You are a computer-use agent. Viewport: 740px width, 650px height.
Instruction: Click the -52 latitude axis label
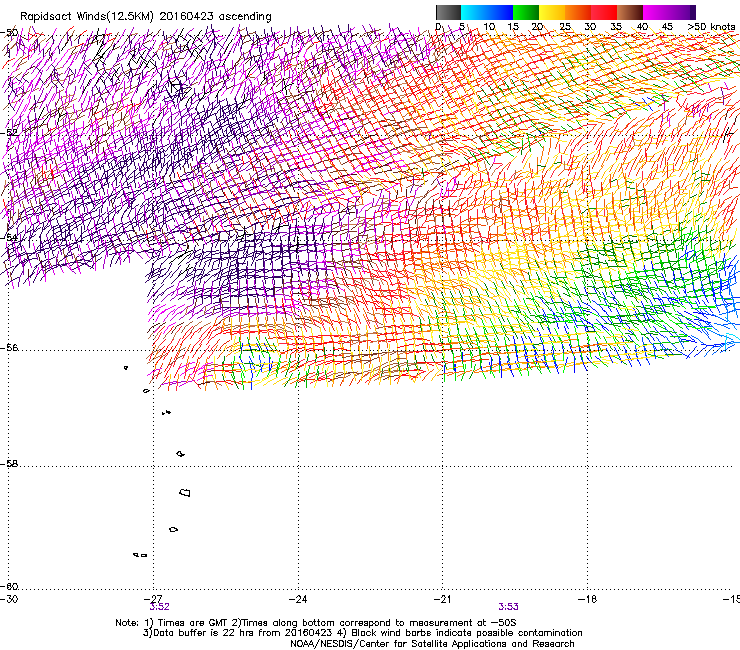[x=9, y=133]
